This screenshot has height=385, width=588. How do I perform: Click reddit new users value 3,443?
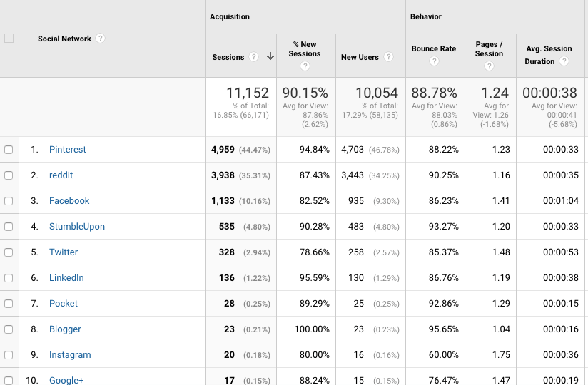tap(353, 175)
